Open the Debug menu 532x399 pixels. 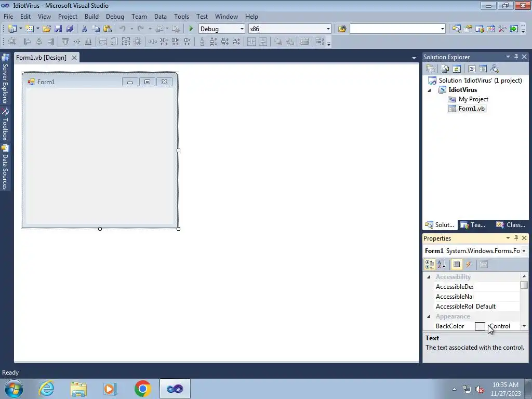point(115,16)
